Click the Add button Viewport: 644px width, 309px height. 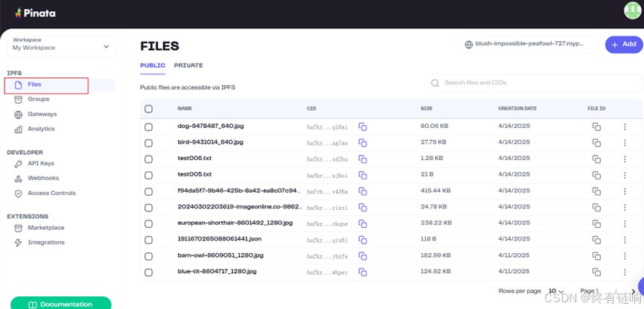coord(623,45)
